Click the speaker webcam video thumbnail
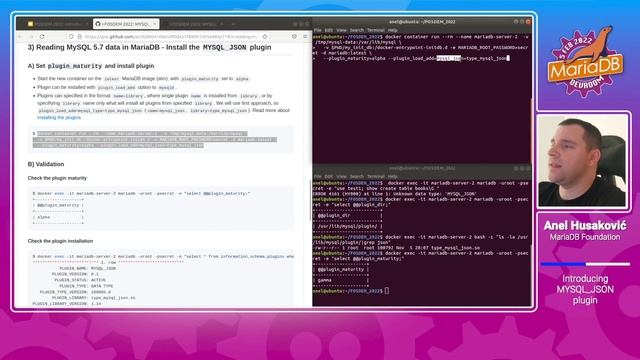This screenshot has width=640, height=360. click(x=582, y=160)
